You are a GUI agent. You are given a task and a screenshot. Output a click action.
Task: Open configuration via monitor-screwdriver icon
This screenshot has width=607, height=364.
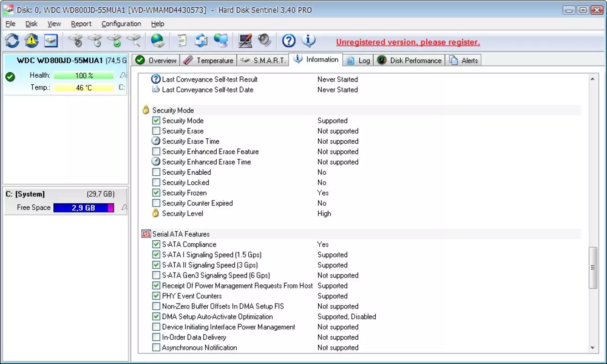click(245, 41)
